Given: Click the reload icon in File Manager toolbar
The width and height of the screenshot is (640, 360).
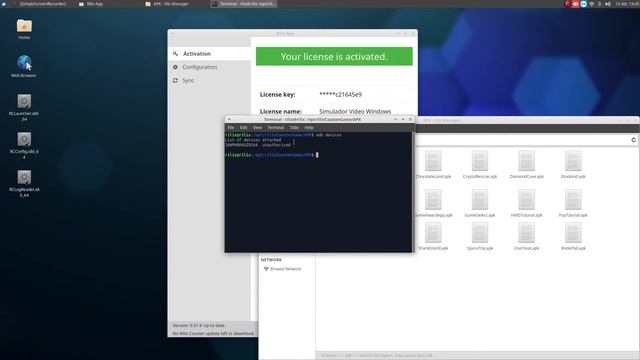Looking at the screenshot, I should (x=633, y=140).
